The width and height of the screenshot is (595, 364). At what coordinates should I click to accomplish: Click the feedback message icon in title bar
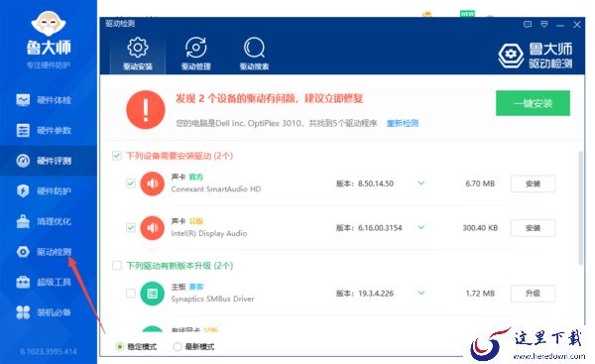coord(528,25)
